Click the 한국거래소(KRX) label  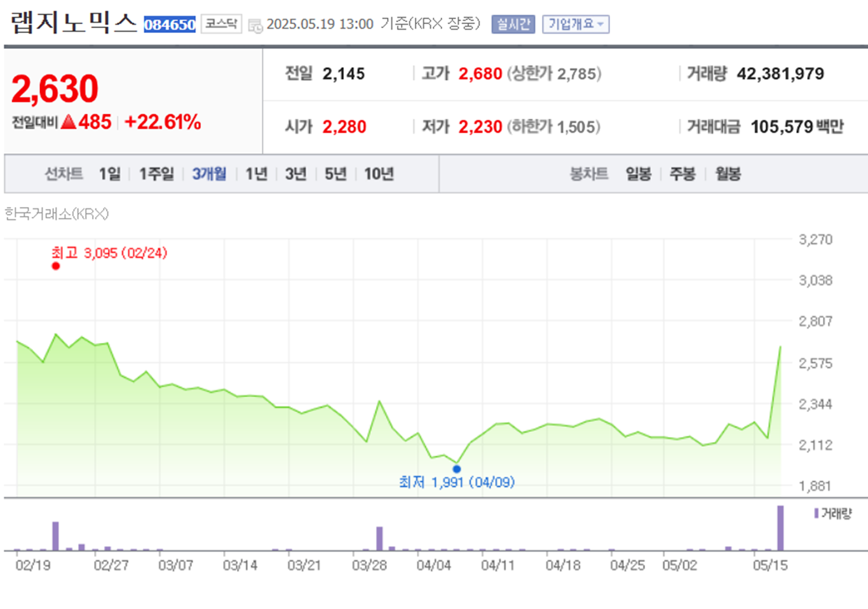coord(57,214)
